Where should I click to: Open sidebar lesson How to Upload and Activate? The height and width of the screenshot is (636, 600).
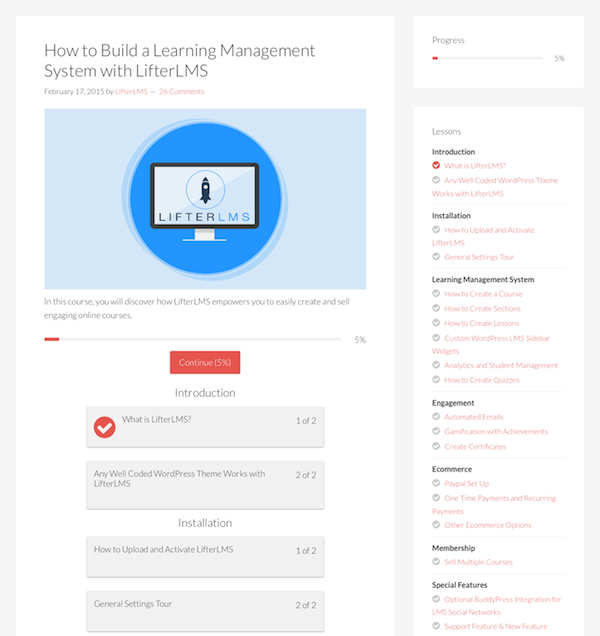point(483,236)
